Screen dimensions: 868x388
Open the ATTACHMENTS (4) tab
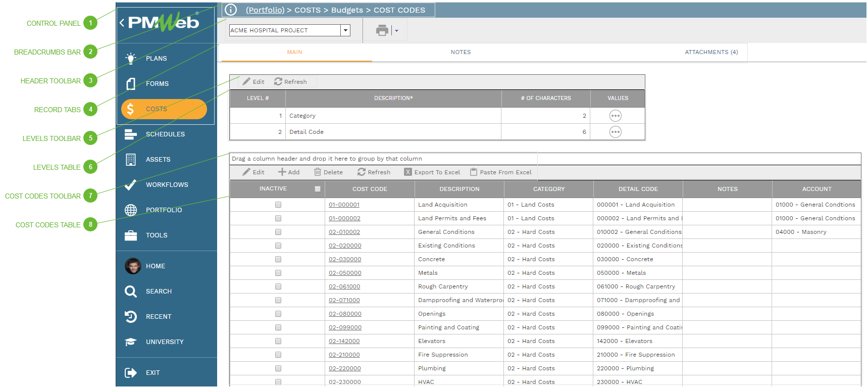pyautogui.click(x=711, y=53)
